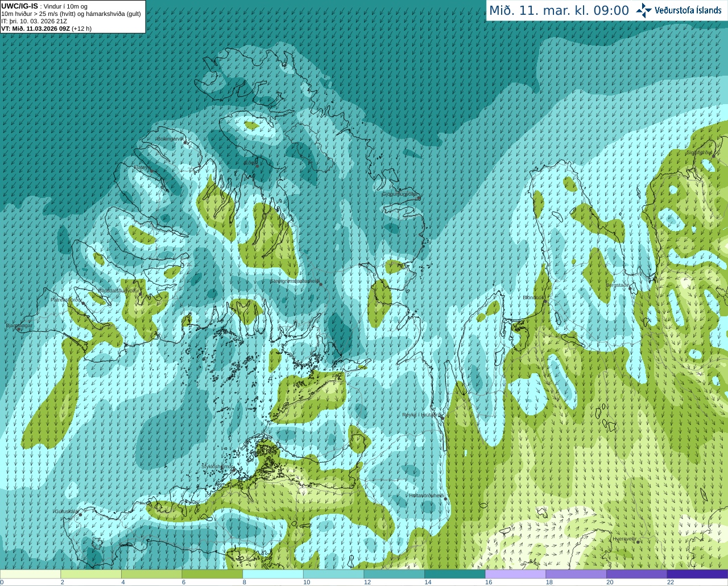Image resolution: width=728 pixels, height=586 pixels.
Task: Select the 18–20 m/s purple legend swatch
Action: point(576,574)
